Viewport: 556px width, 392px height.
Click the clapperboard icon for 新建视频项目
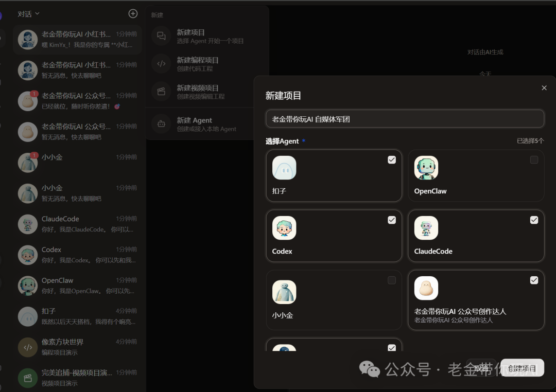(x=161, y=92)
